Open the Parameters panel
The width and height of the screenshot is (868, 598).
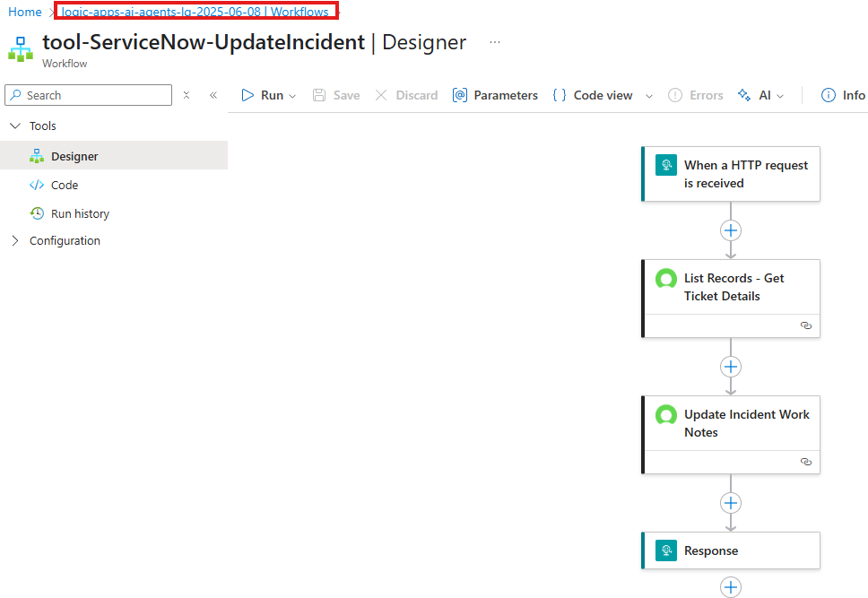tap(495, 95)
